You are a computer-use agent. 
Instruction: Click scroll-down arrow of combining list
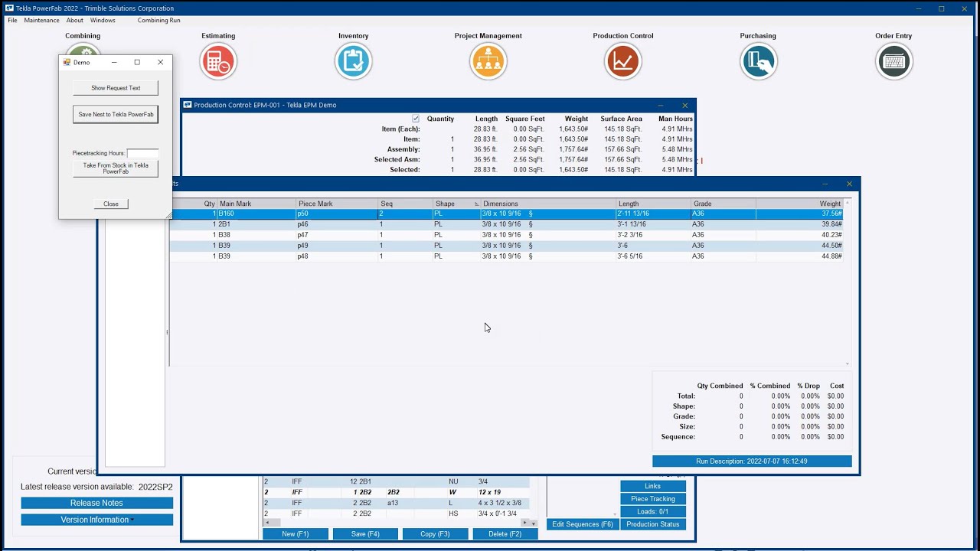[x=847, y=364]
